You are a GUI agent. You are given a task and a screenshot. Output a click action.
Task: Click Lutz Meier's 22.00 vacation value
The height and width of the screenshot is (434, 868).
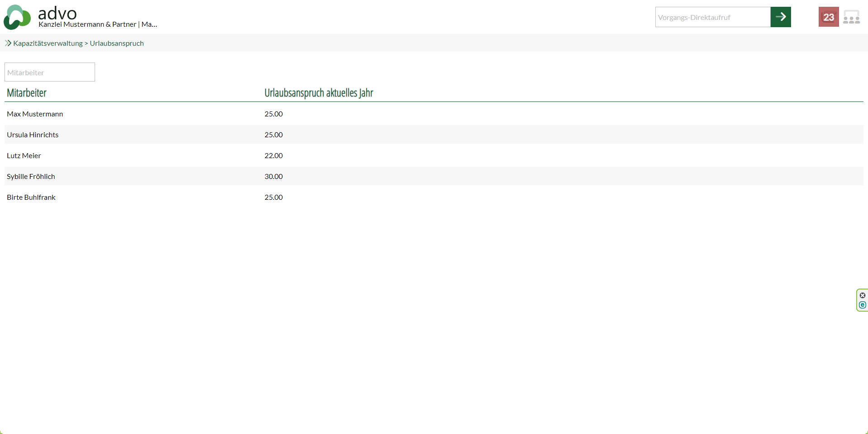[x=273, y=156]
